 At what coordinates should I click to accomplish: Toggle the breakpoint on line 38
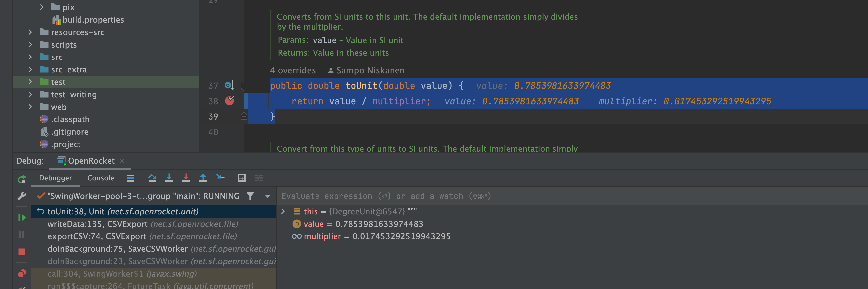(x=230, y=101)
